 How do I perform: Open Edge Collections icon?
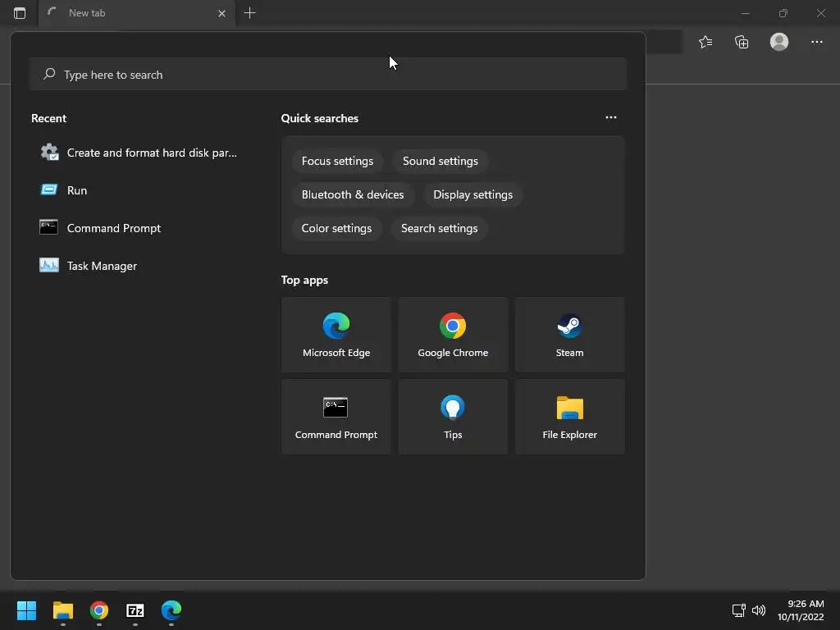point(742,42)
